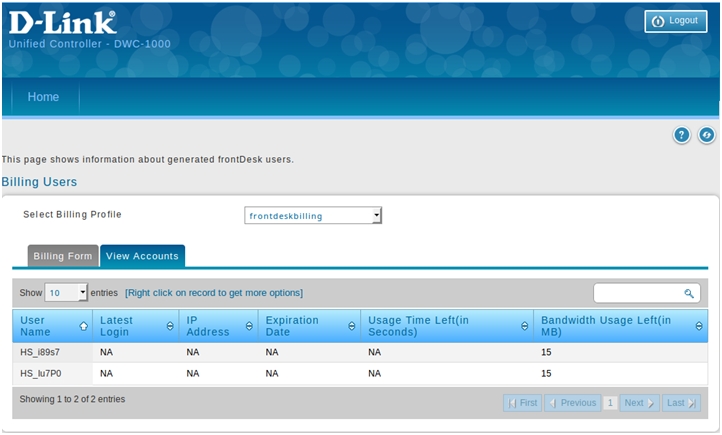Image resolution: width=722 pixels, height=435 pixels.
Task: Sort by Expiration Date sort icon
Action: click(x=351, y=326)
